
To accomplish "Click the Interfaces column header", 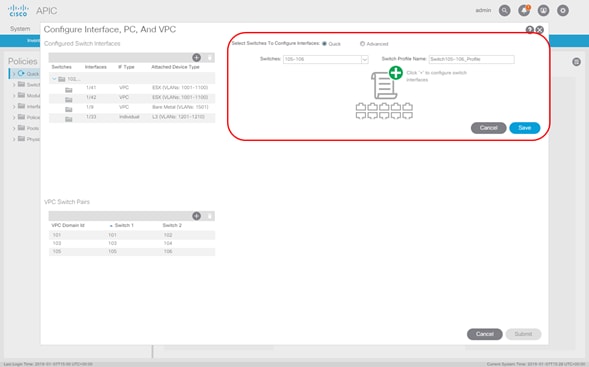I will click(96, 67).
